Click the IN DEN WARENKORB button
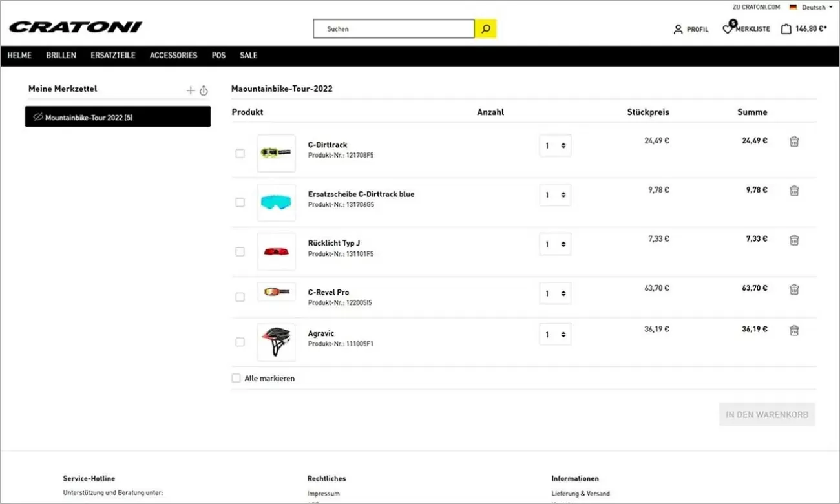The height and width of the screenshot is (504, 840). 767,414
